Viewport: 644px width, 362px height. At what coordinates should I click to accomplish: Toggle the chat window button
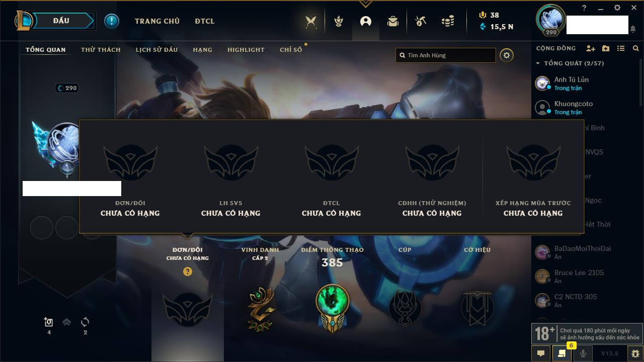tap(541, 353)
